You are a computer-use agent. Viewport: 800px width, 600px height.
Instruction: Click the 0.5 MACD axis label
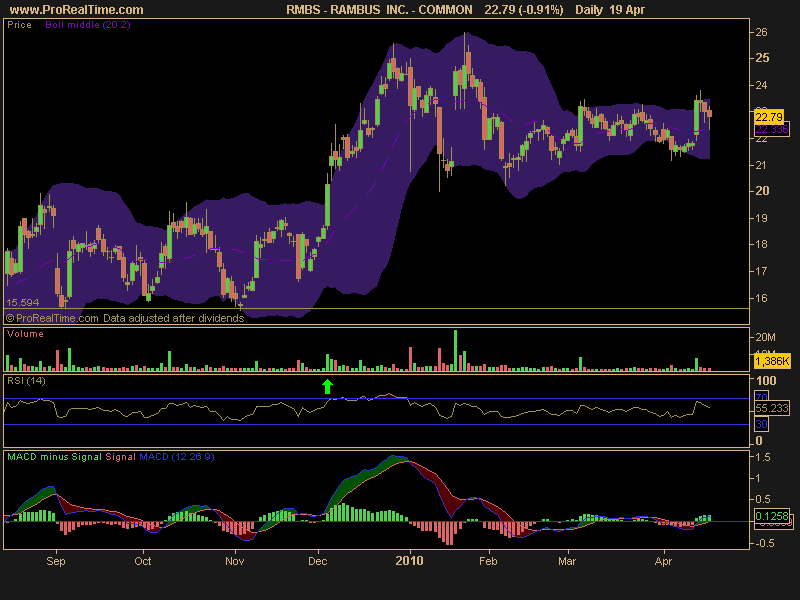(x=763, y=499)
